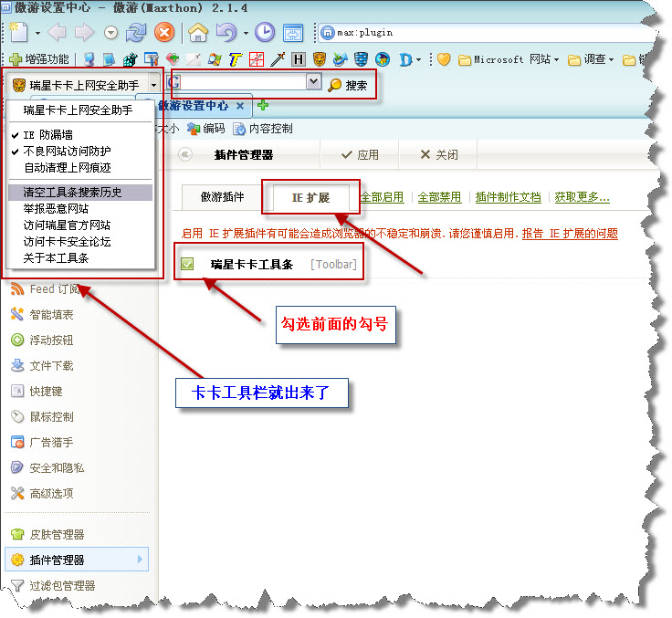Screen dimensions: 672x618
Task: Open the new page dropdown arrow
Action: [x=37, y=33]
